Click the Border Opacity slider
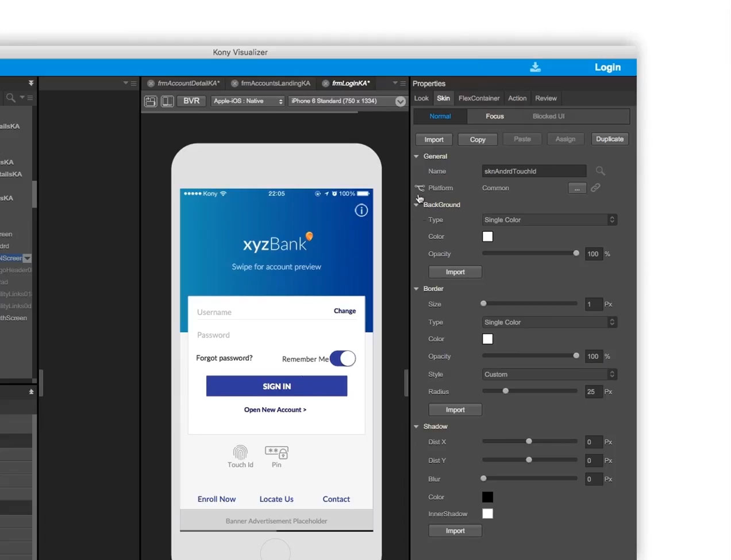 click(530, 356)
